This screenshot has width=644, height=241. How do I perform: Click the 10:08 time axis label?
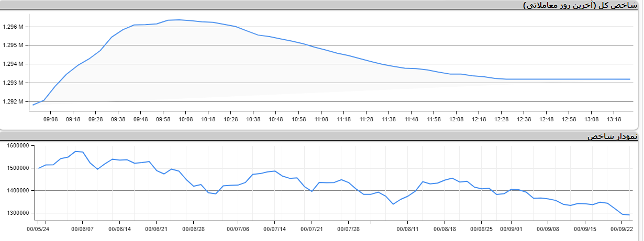(185, 119)
